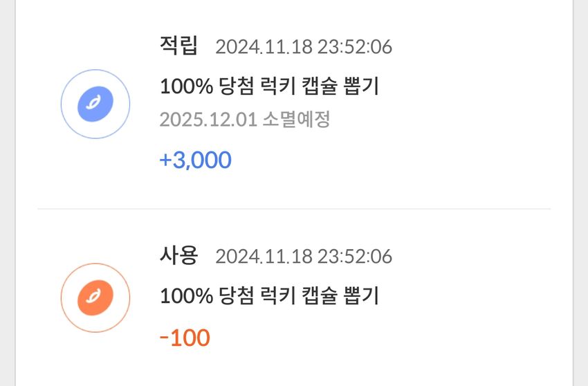The height and width of the screenshot is (386, 588).
Task: Open '100% 당첨' text in 사용 entry
Action: (x=207, y=295)
